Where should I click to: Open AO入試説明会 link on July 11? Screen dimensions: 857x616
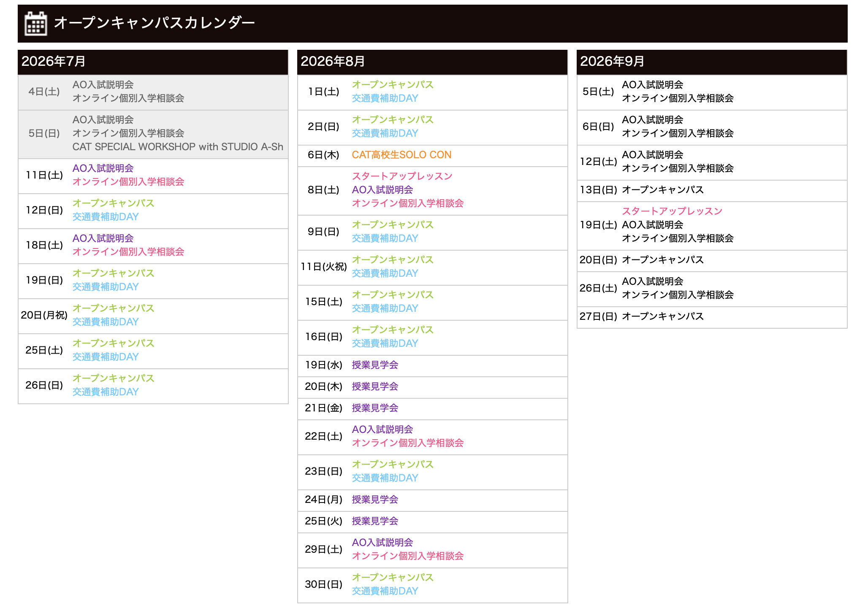point(103,168)
